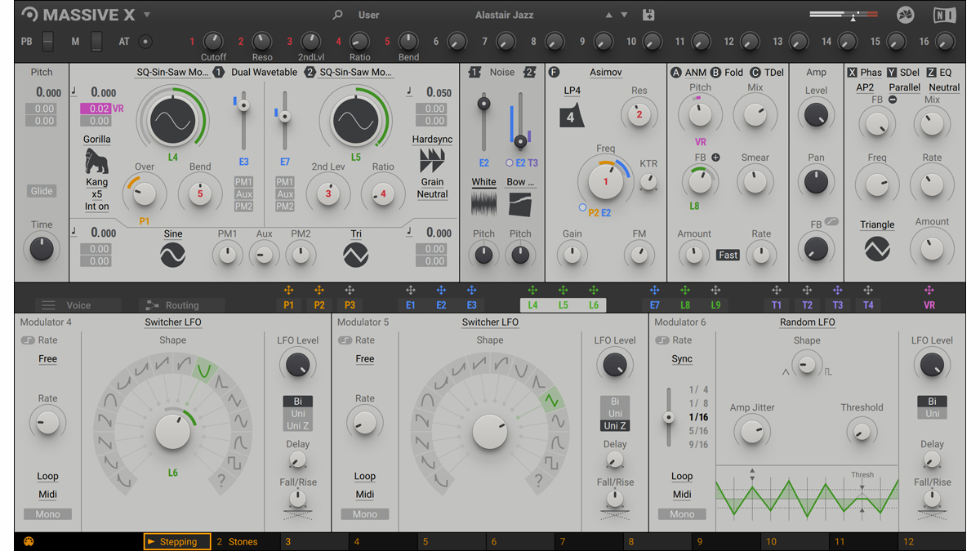Click the drag handle above VR
The height and width of the screenshot is (551, 980).
929,291
